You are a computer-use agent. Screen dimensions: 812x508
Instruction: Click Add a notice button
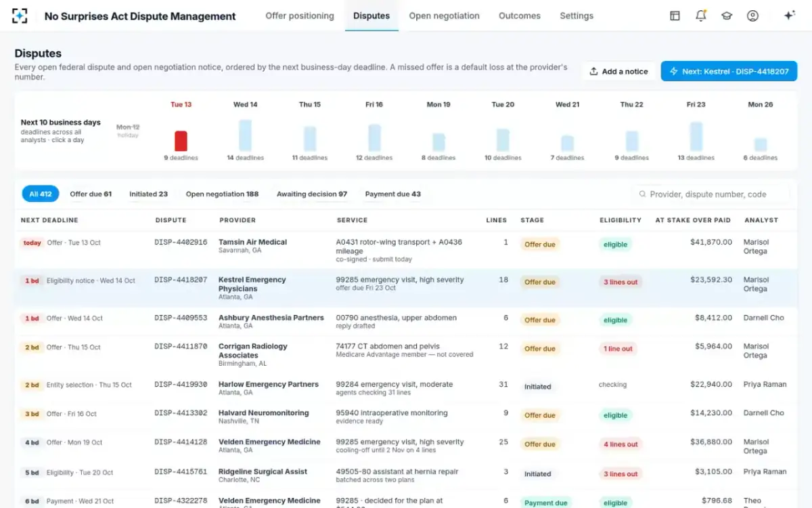click(x=618, y=71)
